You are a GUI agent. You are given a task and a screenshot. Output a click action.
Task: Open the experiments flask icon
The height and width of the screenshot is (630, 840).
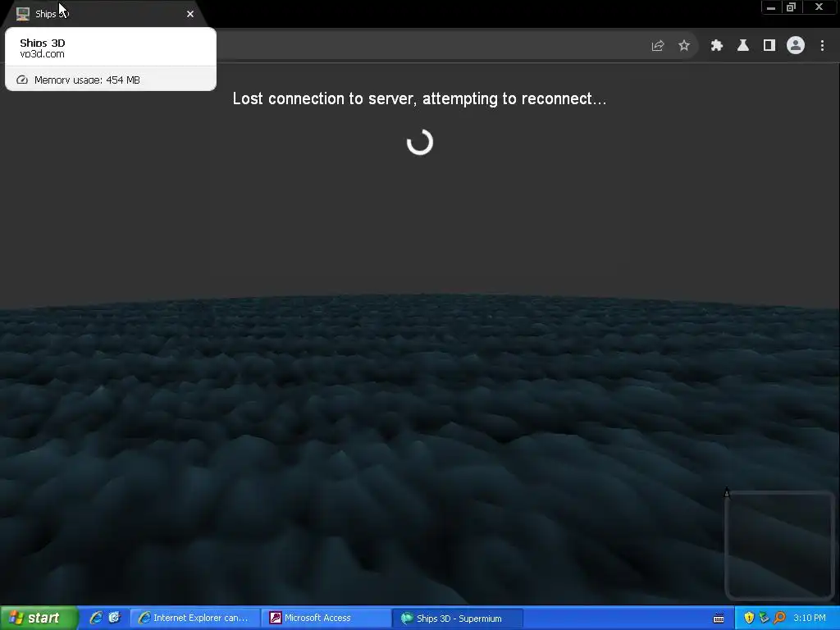pyautogui.click(x=743, y=46)
